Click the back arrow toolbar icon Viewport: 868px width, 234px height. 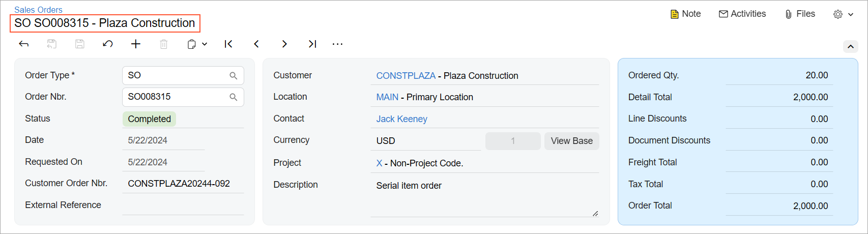23,44
